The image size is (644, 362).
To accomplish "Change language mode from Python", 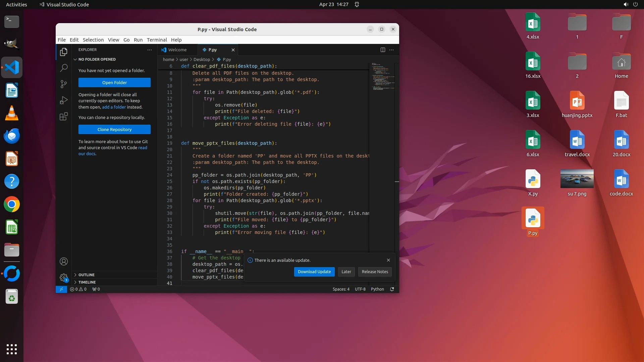I will pyautogui.click(x=377, y=289).
